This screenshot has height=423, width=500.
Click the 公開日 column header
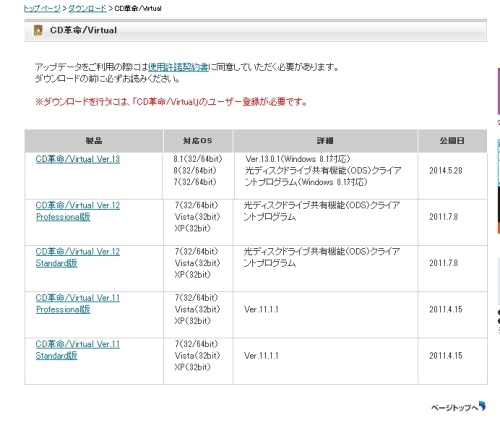(452, 141)
